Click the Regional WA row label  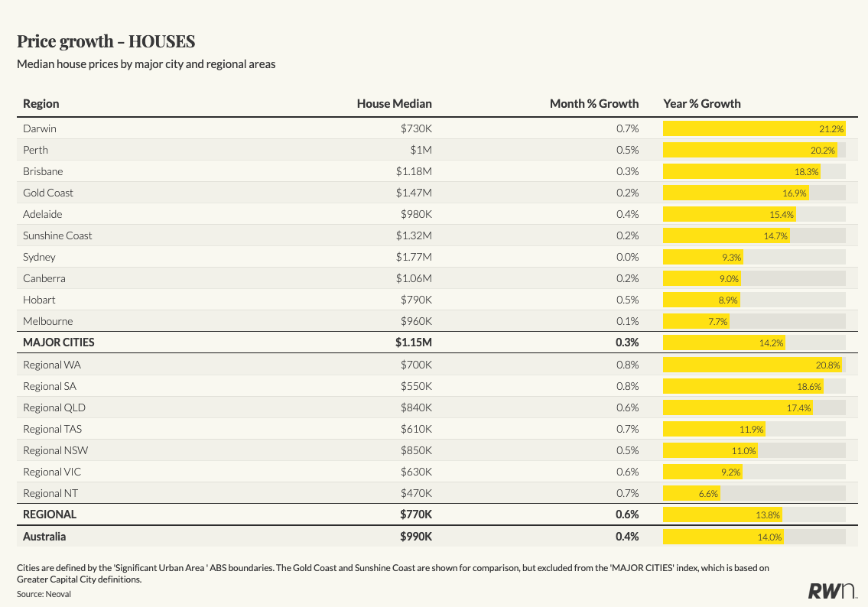pyautogui.click(x=52, y=365)
